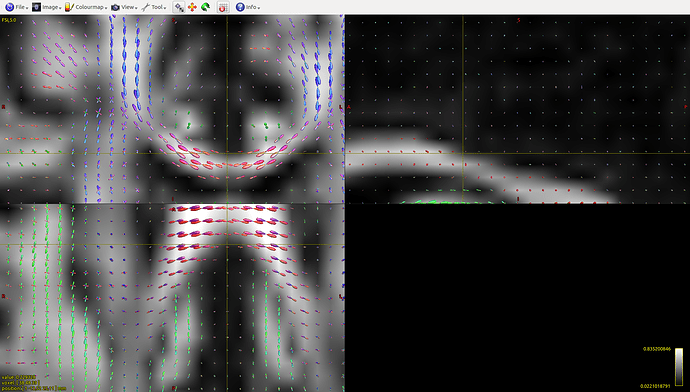Click the Image menu thumbnail icon
Viewport: 690px width, 392px height.
click(x=36, y=7)
